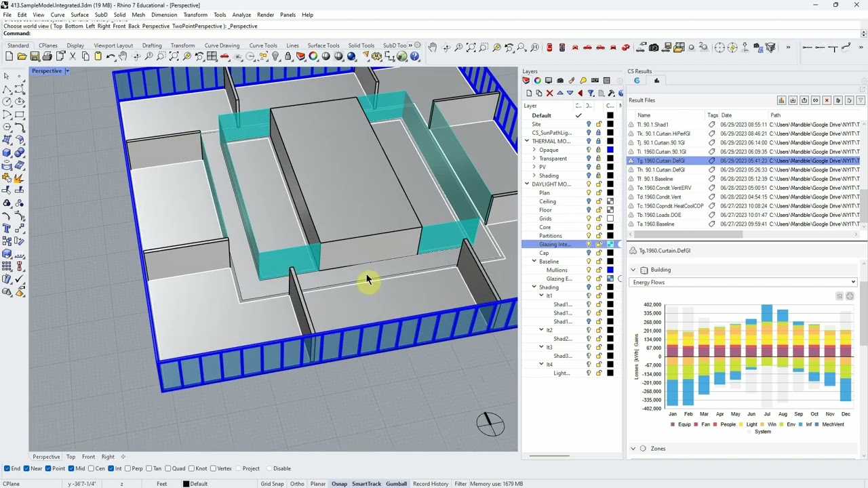Click the Gumball status button
Screen dimensions: 868x488
pyautogui.click(x=396, y=484)
